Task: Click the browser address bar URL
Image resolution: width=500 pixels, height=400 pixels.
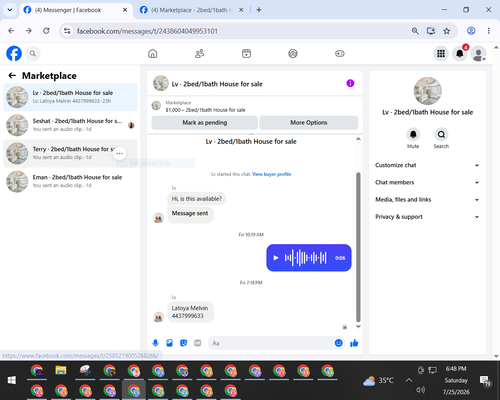Action: (x=147, y=31)
